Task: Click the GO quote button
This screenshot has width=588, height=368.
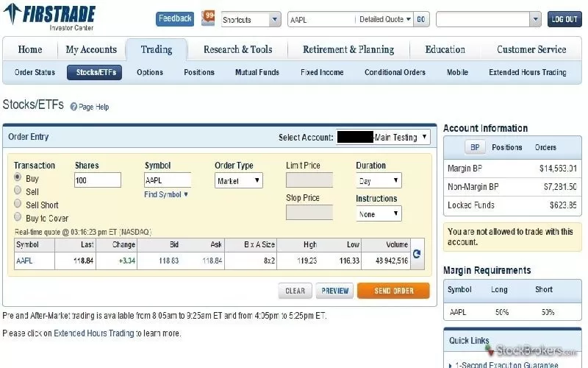Action: click(421, 19)
